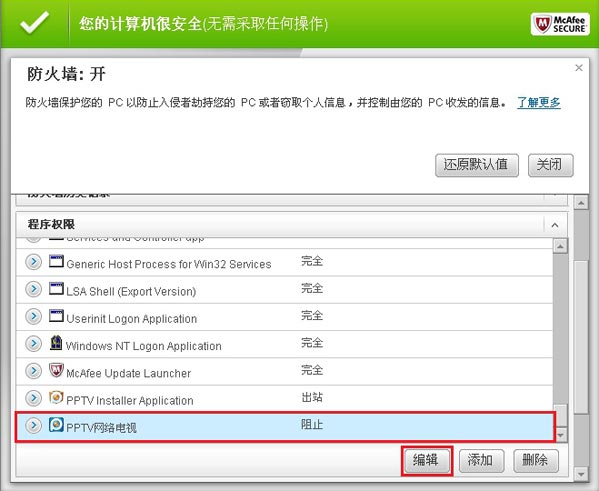Select the Generic Host Process for Win32 Services row
Viewport: 599px width, 491px height.
tap(285, 263)
